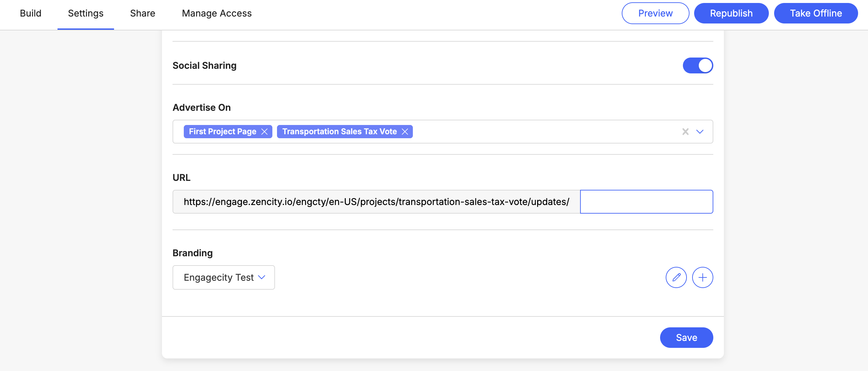Go to the Manage Access tab
Image resolution: width=868 pixels, height=371 pixels.
[x=217, y=13]
